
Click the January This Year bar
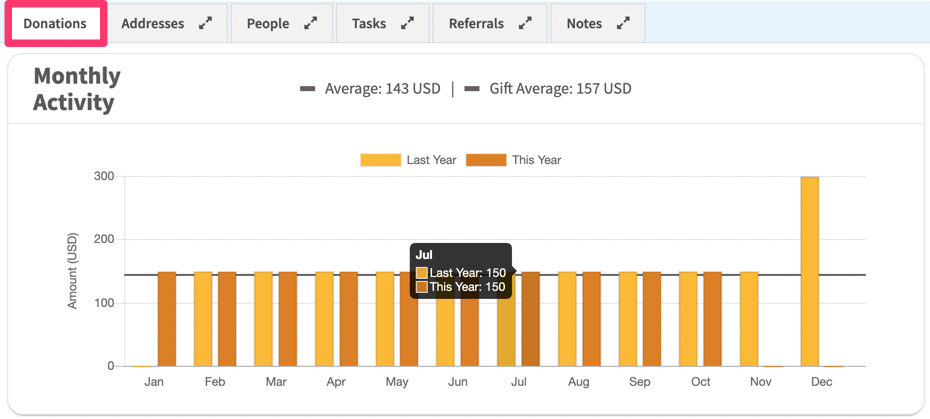click(x=167, y=319)
